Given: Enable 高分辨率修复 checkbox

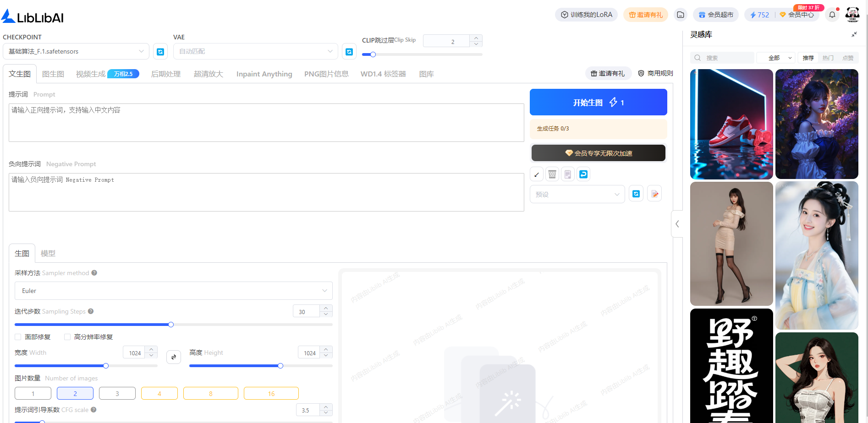Looking at the screenshot, I should (67, 337).
